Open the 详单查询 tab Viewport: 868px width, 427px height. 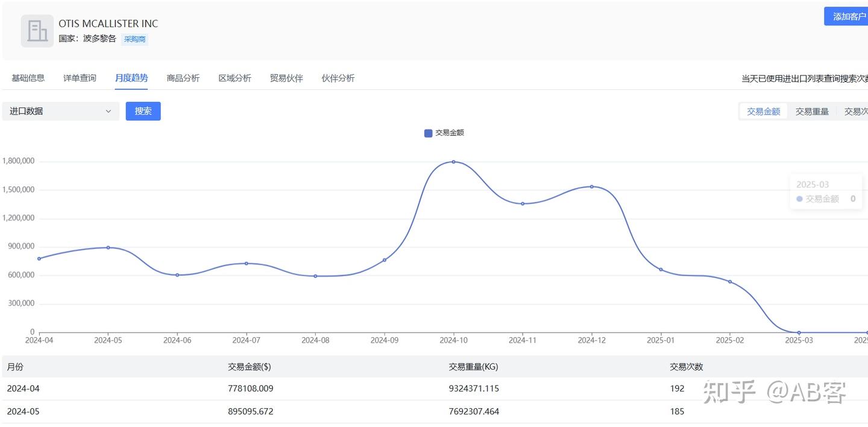(x=80, y=78)
